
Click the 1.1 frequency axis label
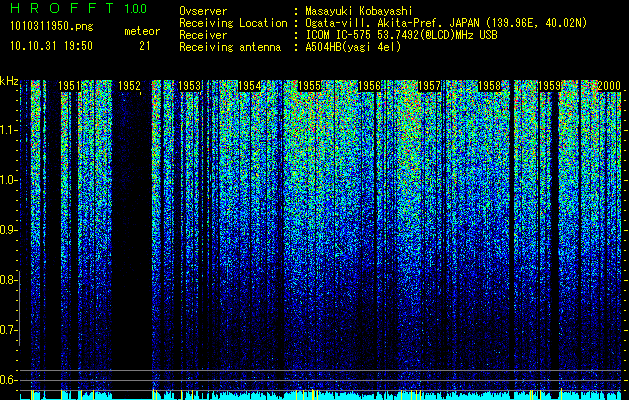pyautogui.click(x=9, y=130)
